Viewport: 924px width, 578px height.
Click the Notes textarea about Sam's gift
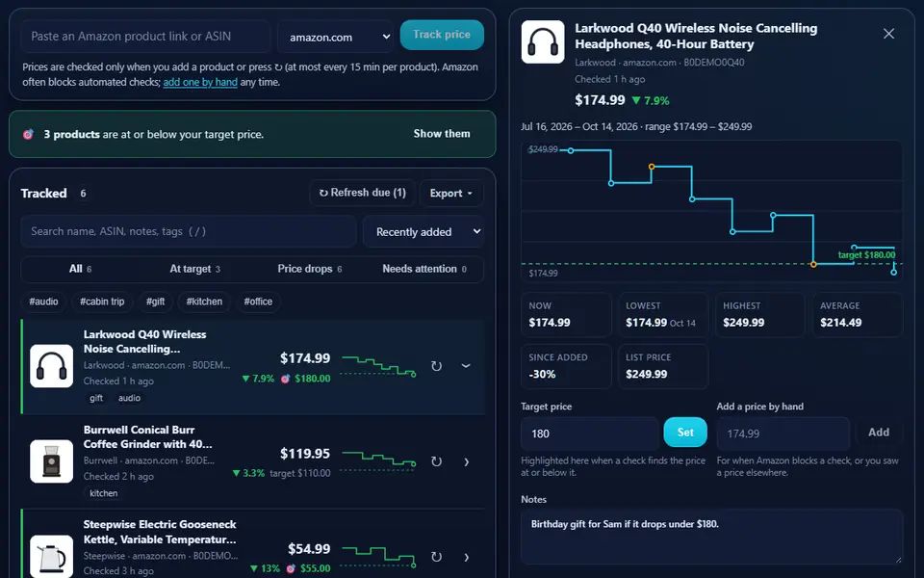(711, 537)
